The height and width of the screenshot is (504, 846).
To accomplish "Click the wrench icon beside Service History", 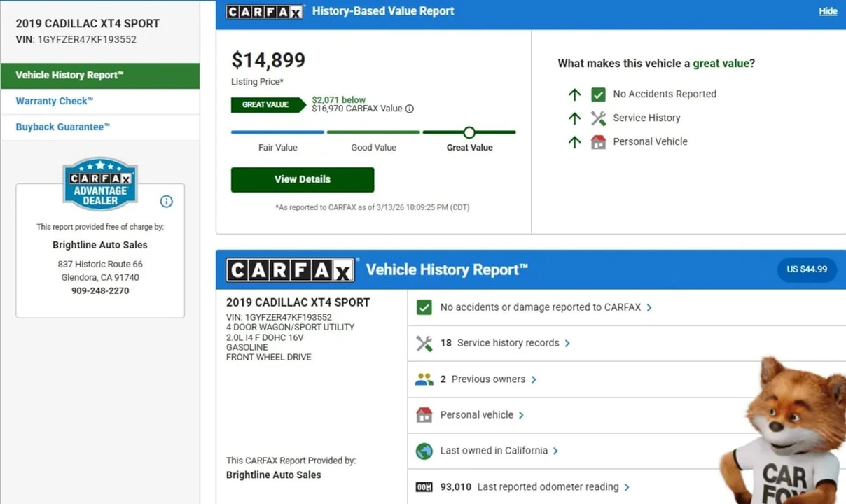I will click(x=598, y=118).
